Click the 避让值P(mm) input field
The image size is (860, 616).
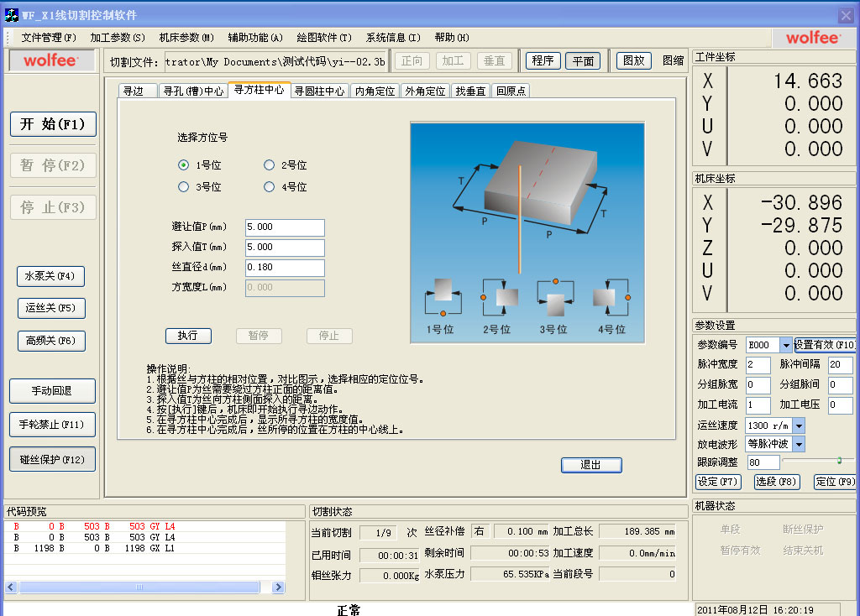click(285, 227)
